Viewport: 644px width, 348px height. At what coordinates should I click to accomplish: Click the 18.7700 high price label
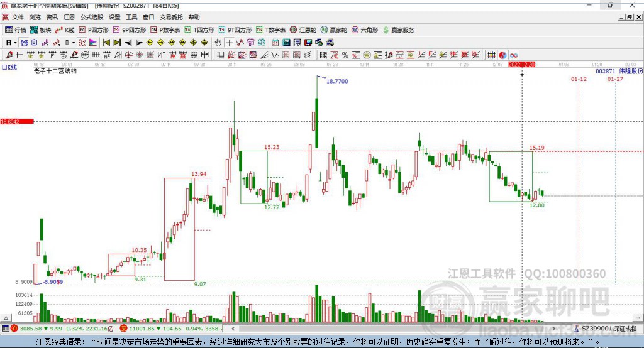[x=337, y=81]
